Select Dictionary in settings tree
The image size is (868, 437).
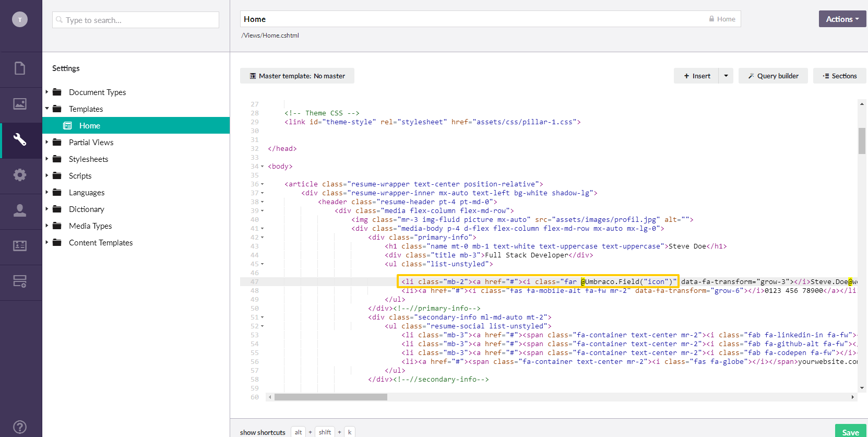[87, 209]
